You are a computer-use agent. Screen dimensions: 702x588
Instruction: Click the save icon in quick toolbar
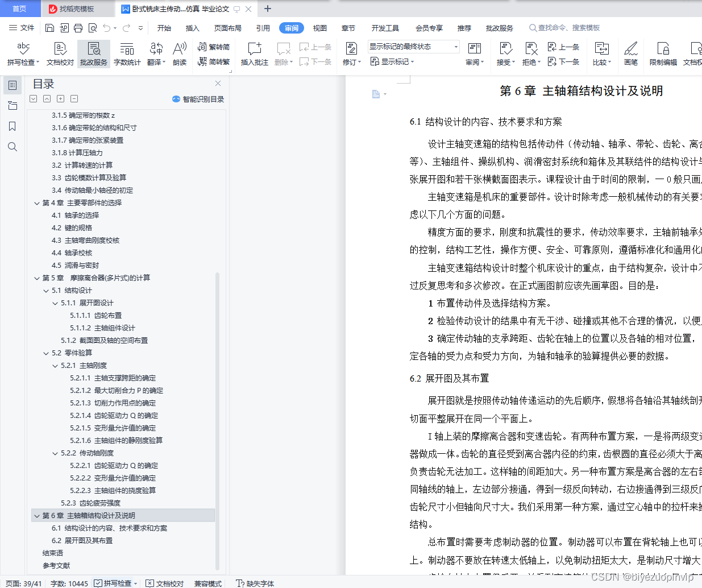pyautogui.click(x=49, y=28)
